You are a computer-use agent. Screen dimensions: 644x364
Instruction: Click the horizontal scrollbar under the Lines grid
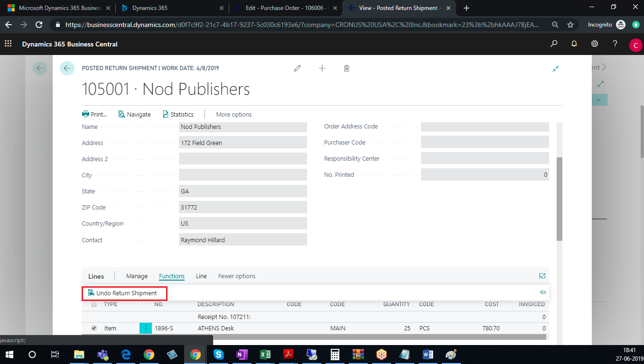pos(314,337)
